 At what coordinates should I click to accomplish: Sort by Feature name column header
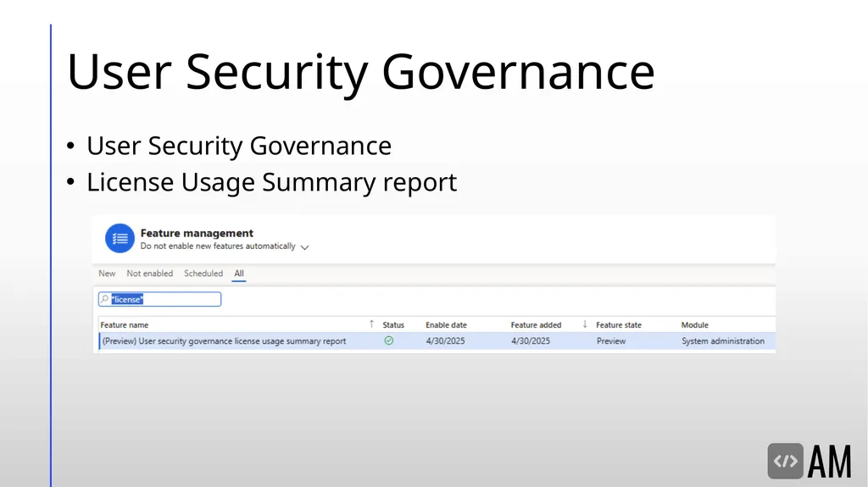coord(124,325)
